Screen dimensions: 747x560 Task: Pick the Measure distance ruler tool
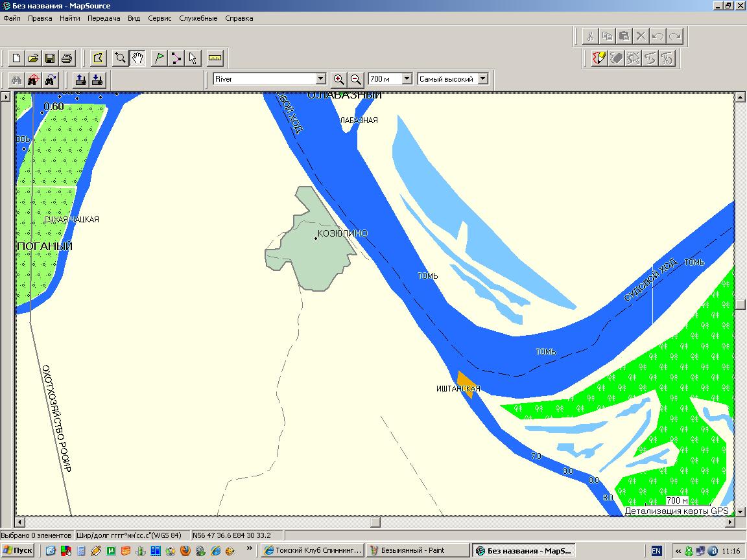coord(215,58)
